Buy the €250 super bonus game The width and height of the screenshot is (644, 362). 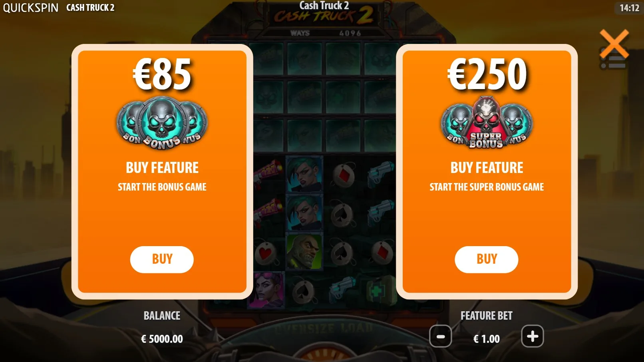(486, 259)
